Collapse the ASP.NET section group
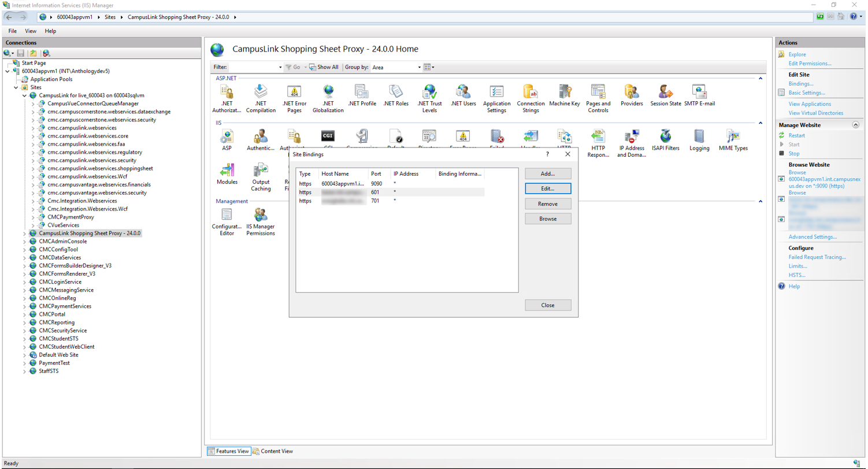This screenshot has height=469, width=868. (760, 77)
